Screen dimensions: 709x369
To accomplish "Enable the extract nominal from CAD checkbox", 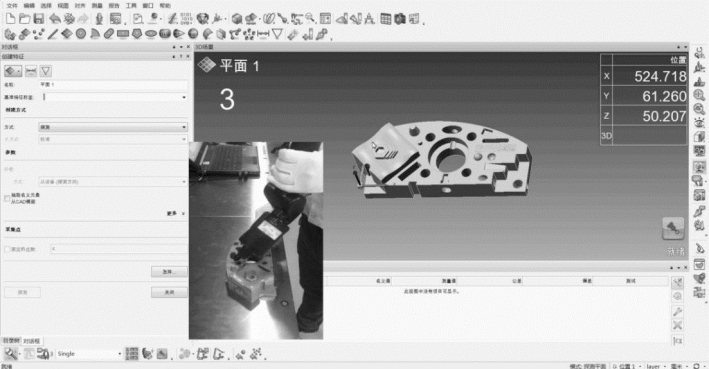I will pyautogui.click(x=7, y=198).
